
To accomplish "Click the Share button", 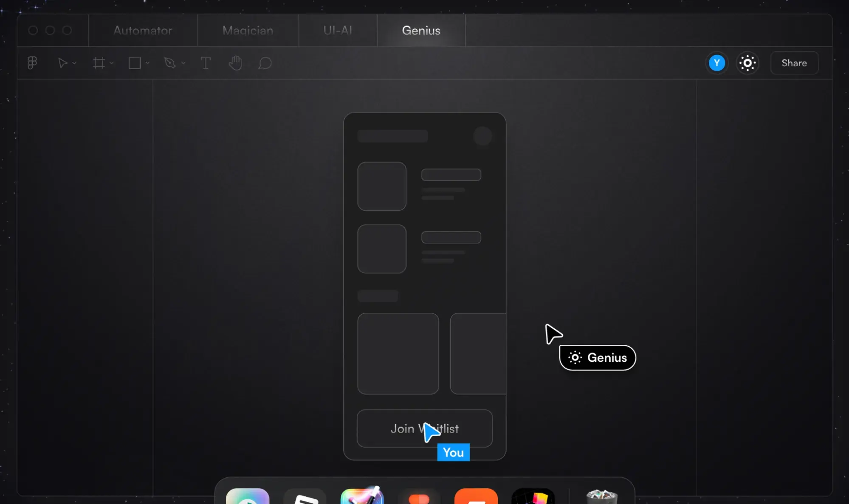I will tap(794, 63).
